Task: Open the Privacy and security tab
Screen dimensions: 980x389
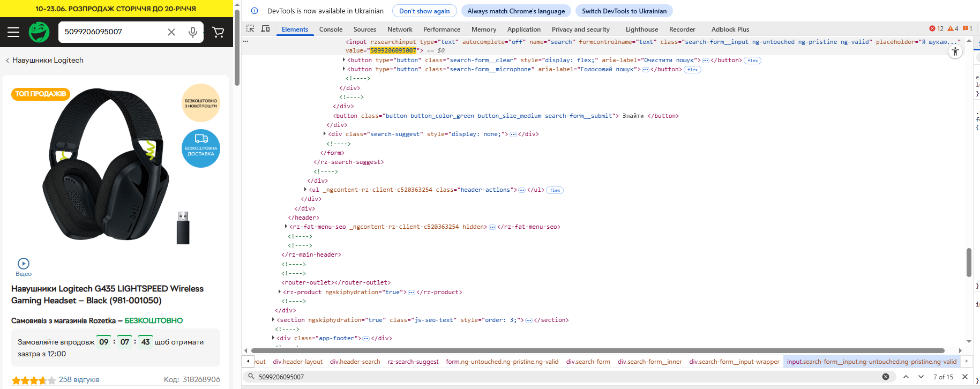Action: 581,29
